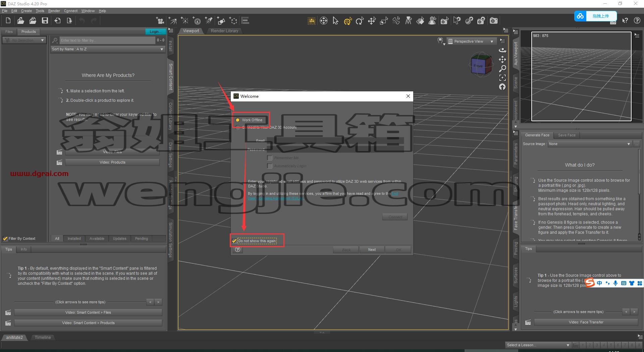
Task: Click the Frame selection icon in viewport
Action: (502, 78)
